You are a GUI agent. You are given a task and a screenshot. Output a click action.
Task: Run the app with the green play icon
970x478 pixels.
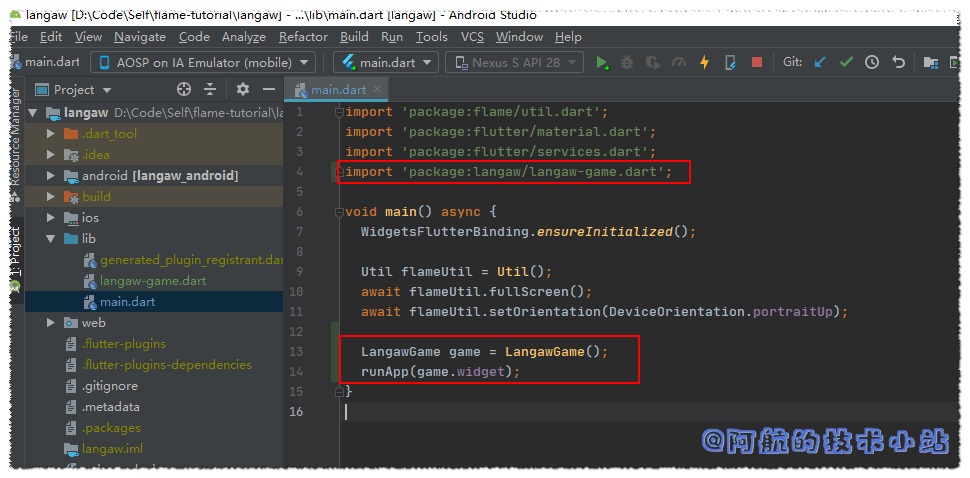(x=602, y=62)
